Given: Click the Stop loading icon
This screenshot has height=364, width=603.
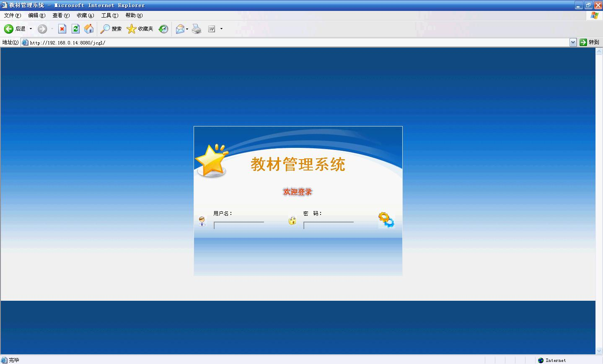Looking at the screenshot, I should coord(62,29).
